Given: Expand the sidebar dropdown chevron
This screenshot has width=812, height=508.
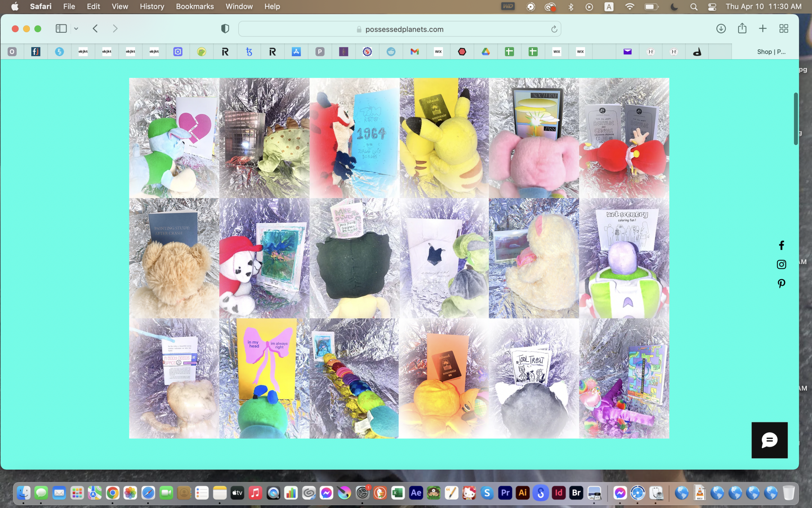Looking at the screenshot, I should coord(76,29).
